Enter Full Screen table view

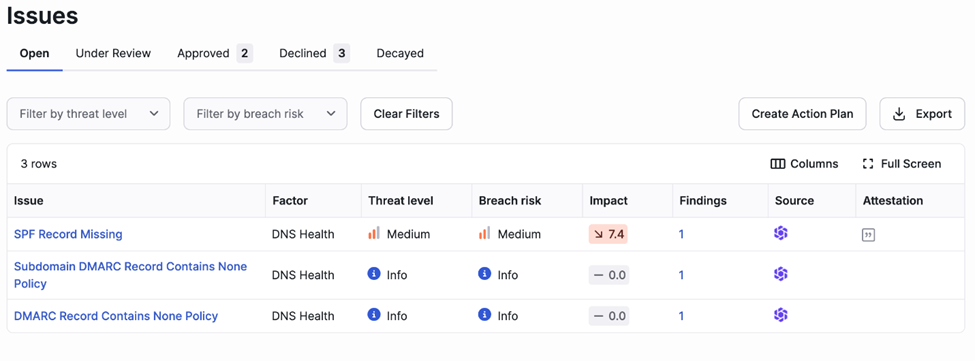point(902,164)
